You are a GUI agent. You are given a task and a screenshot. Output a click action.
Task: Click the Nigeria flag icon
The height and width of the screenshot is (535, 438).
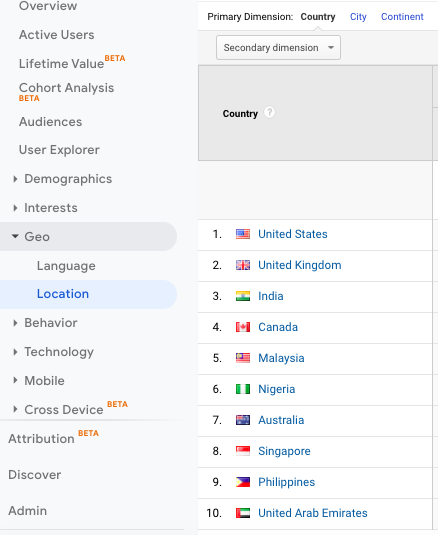(243, 389)
